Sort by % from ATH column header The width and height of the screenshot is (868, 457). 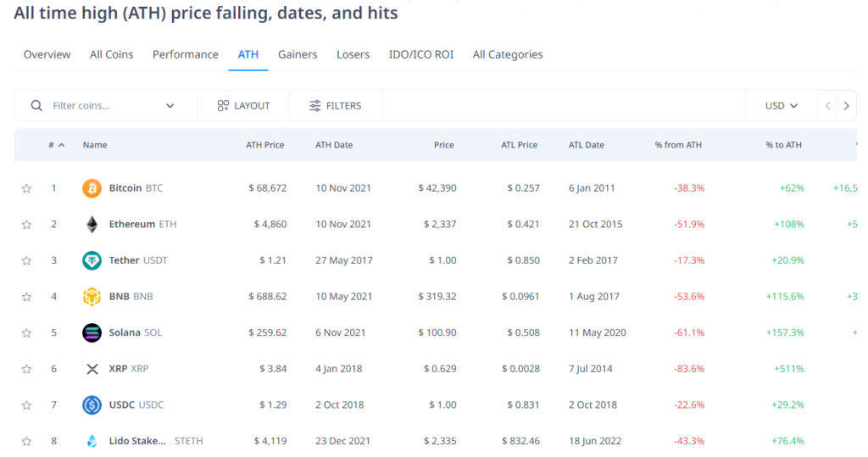pyautogui.click(x=678, y=145)
